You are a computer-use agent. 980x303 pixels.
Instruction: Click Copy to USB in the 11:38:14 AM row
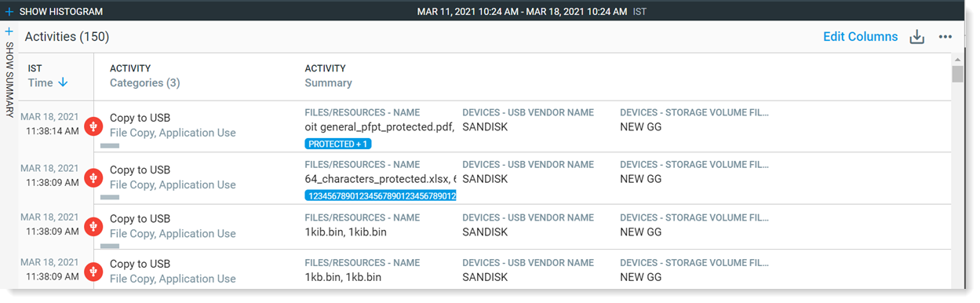pos(140,118)
